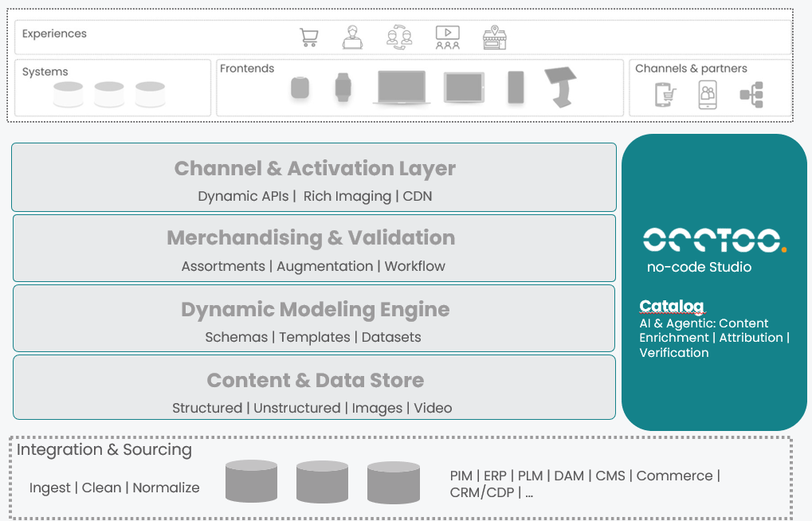Click the kiosk stand frontend icon
Image resolution: width=812 pixels, height=521 pixels.
tap(560, 87)
